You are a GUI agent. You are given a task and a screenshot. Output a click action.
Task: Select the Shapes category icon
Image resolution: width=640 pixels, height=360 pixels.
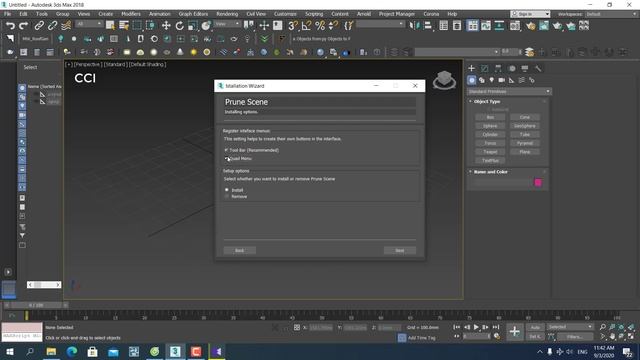[482, 80]
